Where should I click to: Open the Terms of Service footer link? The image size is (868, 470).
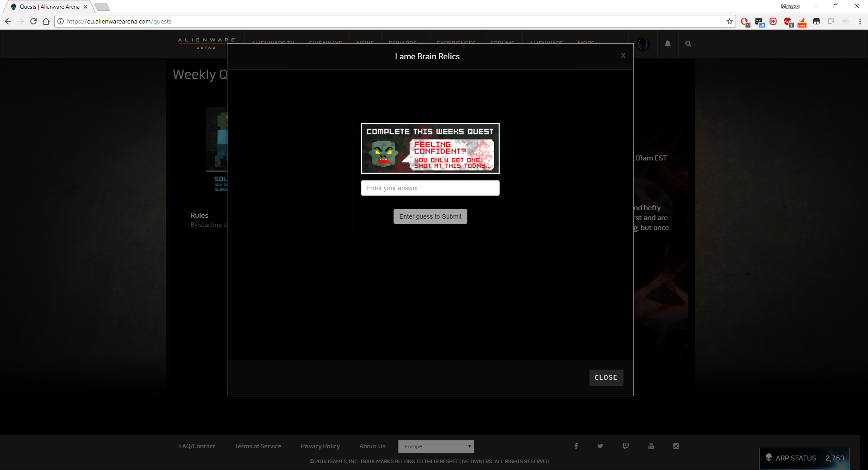pyautogui.click(x=258, y=446)
